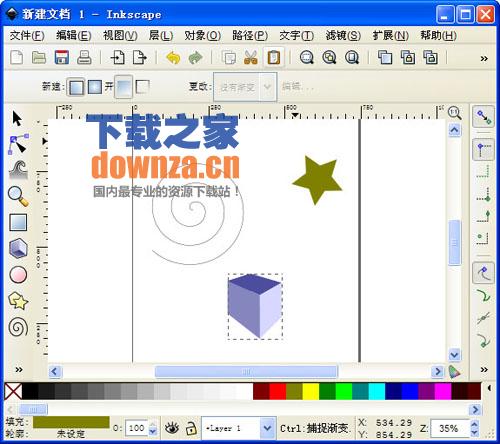Screen dimensions: 500x444
Task: Click the olive fill color indicator
Action: (x=71, y=422)
